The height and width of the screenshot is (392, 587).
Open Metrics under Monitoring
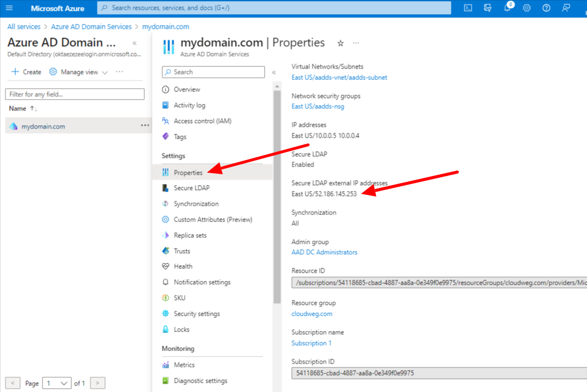pos(184,365)
